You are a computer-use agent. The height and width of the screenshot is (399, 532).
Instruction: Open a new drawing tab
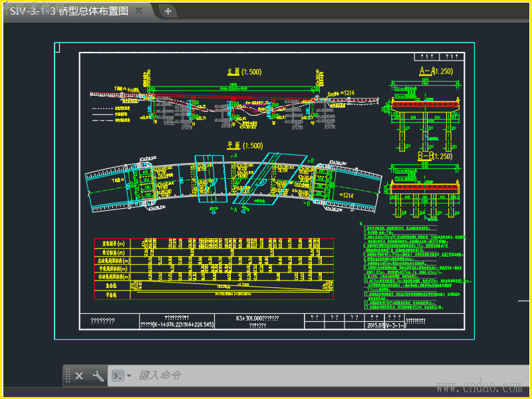click(x=168, y=11)
